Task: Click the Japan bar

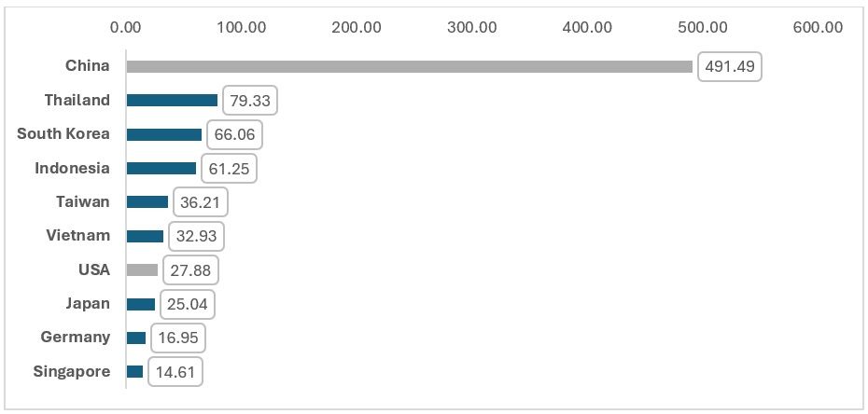Action: 141,304
